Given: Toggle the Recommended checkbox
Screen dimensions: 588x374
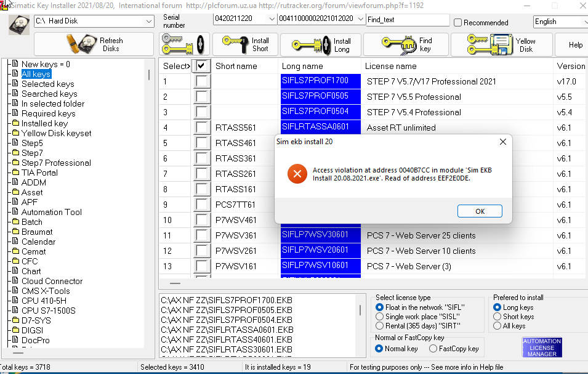Looking at the screenshot, I should point(457,23).
